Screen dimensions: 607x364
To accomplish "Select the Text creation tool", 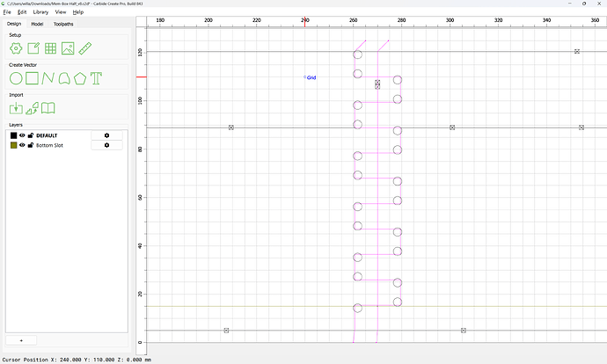I will click(x=97, y=78).
